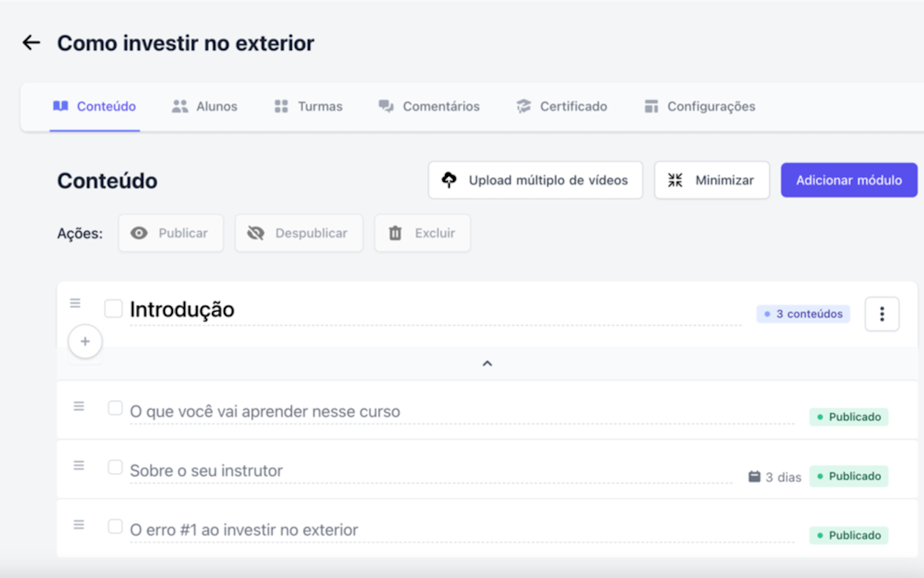Viewport: 924px width, 578px height.
Task: Check 'O erro #1 ao investir' checkbox
Action: click(115, 527)
